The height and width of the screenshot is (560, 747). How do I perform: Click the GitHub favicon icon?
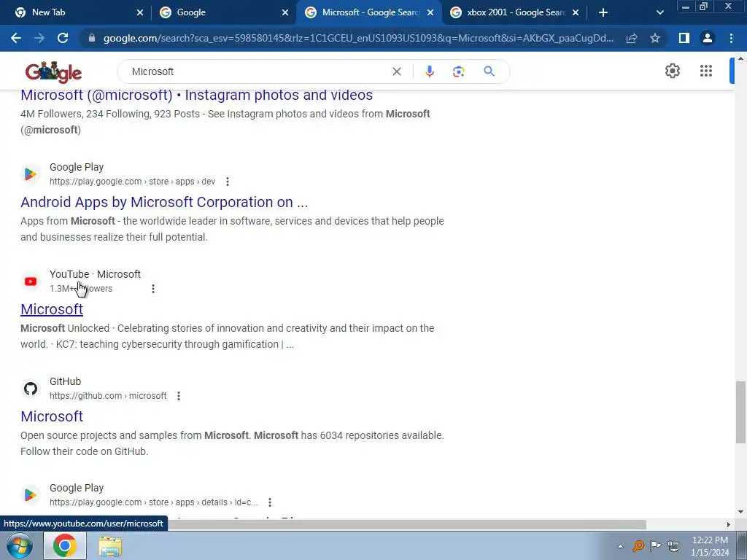(x=31, y=389)
